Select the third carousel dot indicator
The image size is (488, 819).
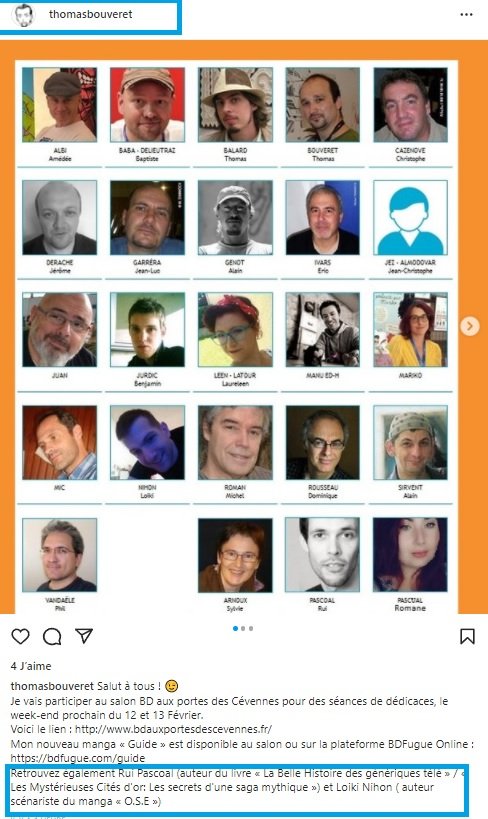(x=251, y=628)
